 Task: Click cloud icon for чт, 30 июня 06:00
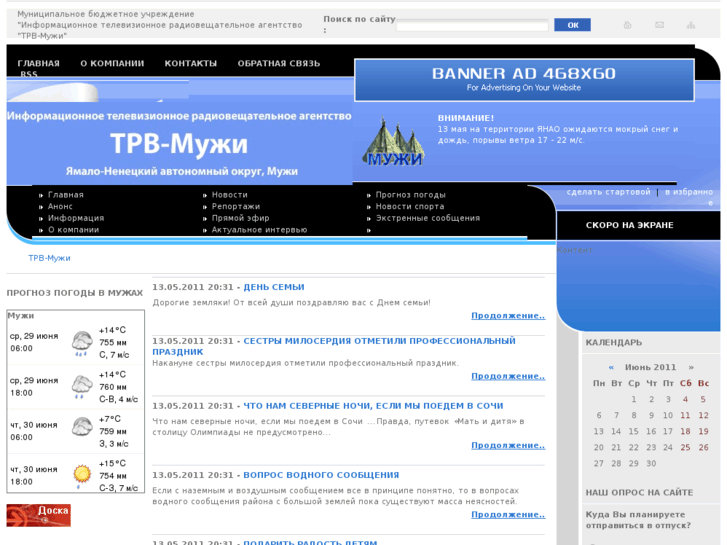tap(82, 427)
